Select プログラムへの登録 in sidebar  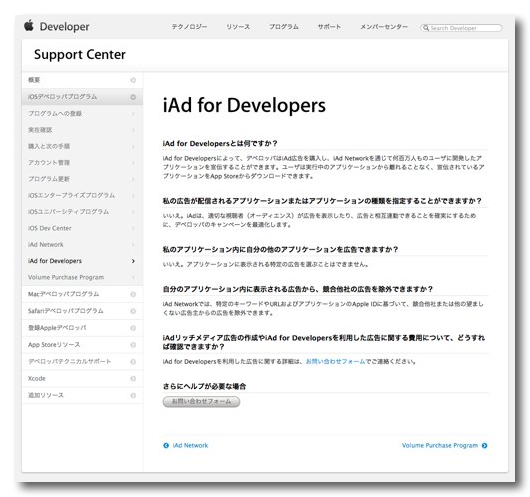click(x=82, y=113)
